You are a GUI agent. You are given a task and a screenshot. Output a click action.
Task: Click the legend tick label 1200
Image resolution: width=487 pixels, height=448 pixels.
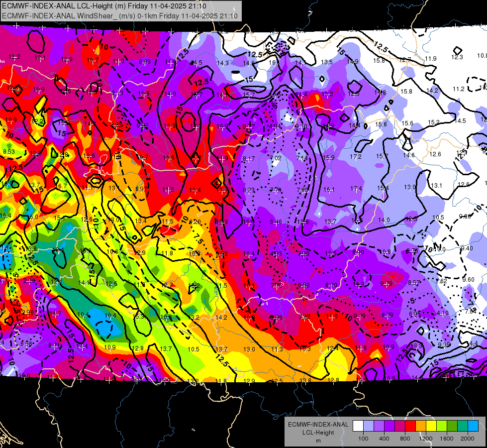[x=426, y=439]
